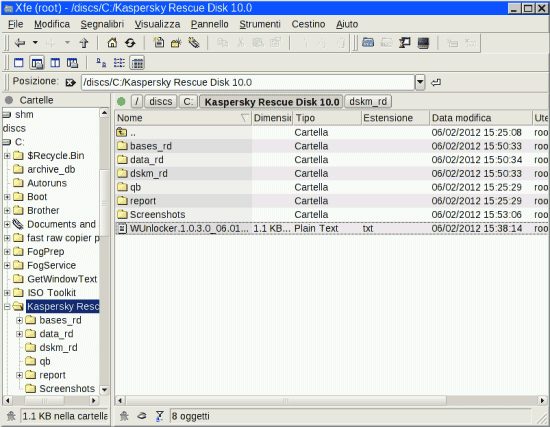Open the Posizione path history dropdown

pos(420,82)
